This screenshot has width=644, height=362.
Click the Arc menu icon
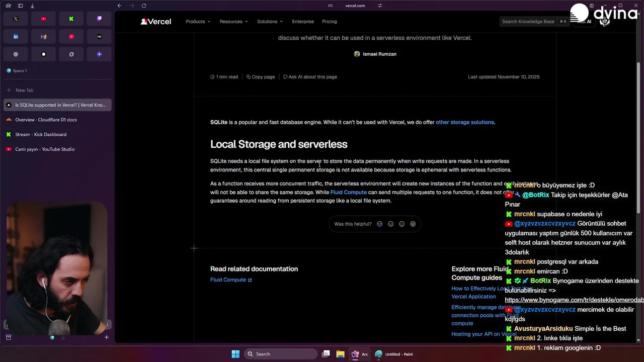coord(8,6)
